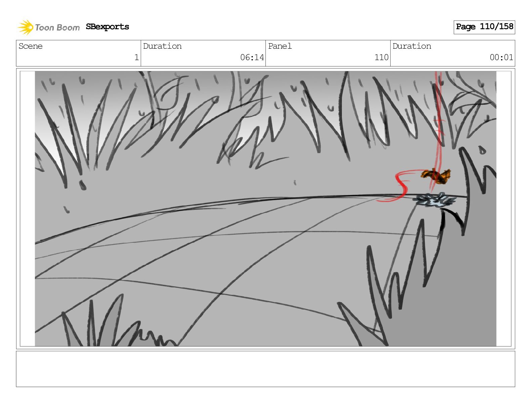Select the Scene header label
Image resolution: width=532 pixels, height=411 pixels.
pyautogui.click(x=31, y=46)
